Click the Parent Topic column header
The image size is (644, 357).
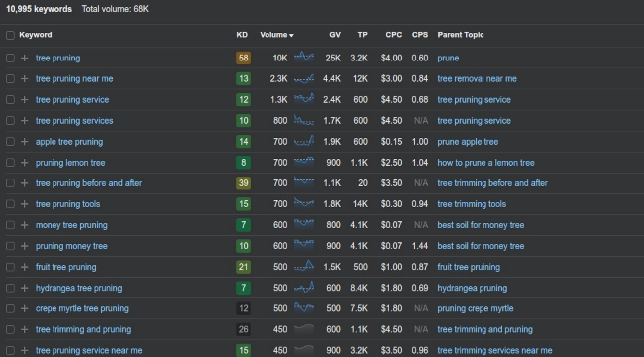pos(461,35)
